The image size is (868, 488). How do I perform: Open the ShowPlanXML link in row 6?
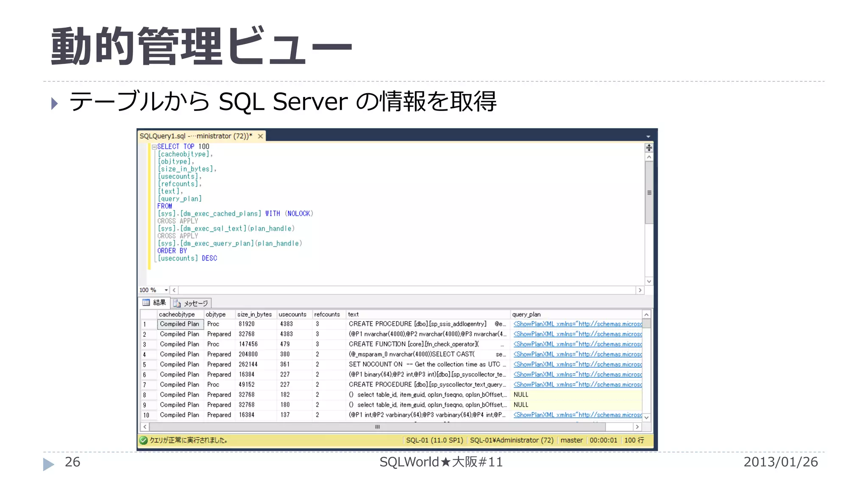tap(578, 375)
